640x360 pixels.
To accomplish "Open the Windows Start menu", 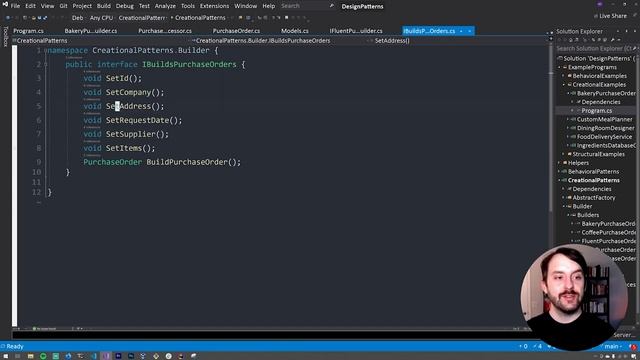I will pos(6,356).
